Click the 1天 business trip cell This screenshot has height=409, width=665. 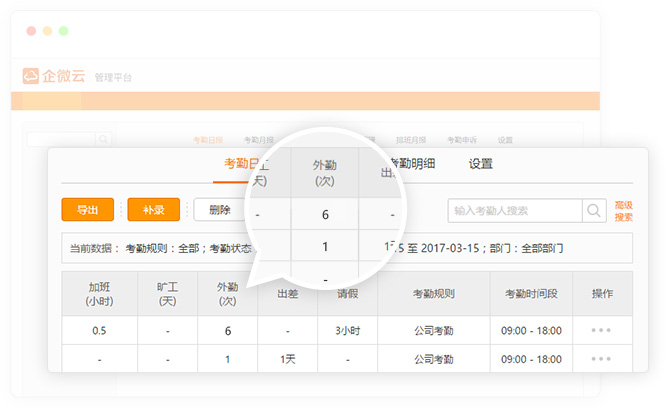click(288, 359)
